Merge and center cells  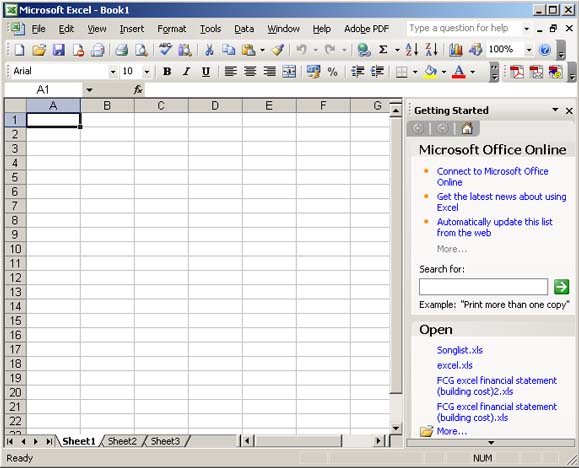[289, 71]
